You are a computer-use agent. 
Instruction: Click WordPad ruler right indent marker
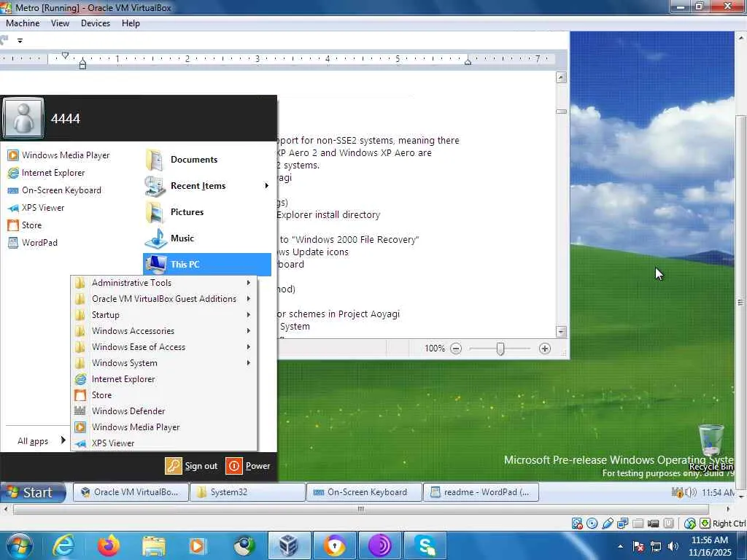pos(468,61)
